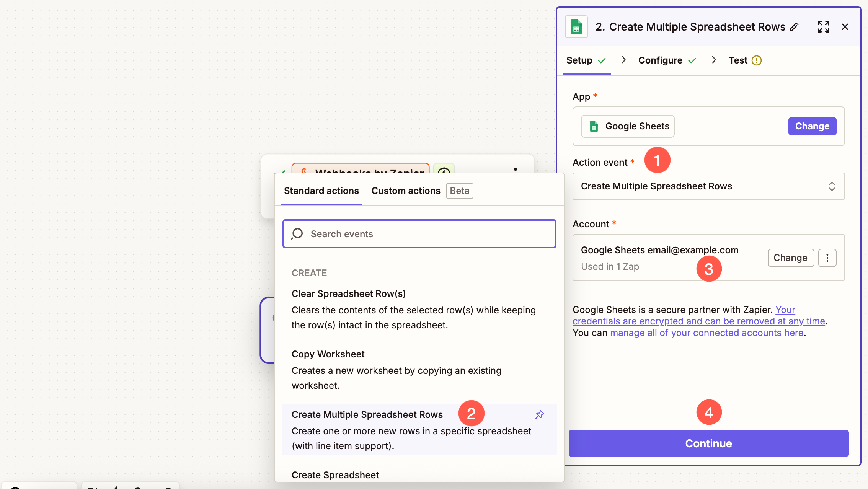Open account options three-dot menu

(x=827, y=258)
